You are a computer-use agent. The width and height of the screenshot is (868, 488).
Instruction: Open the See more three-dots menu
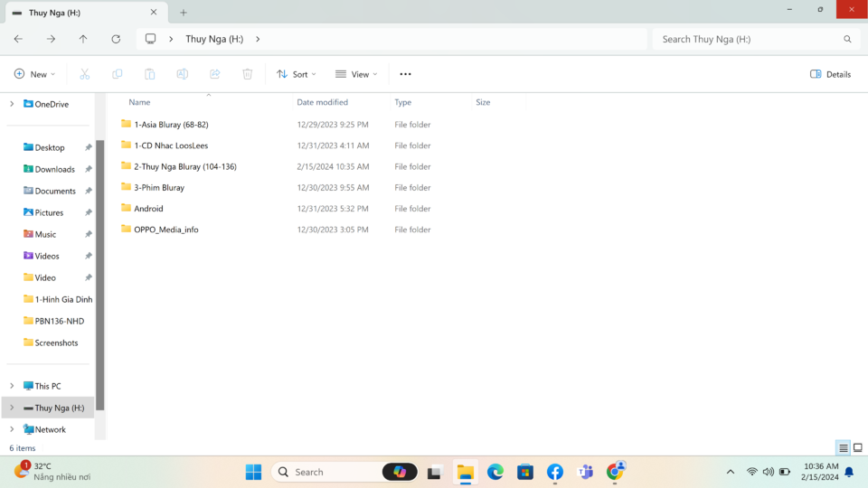click(405, 74)
